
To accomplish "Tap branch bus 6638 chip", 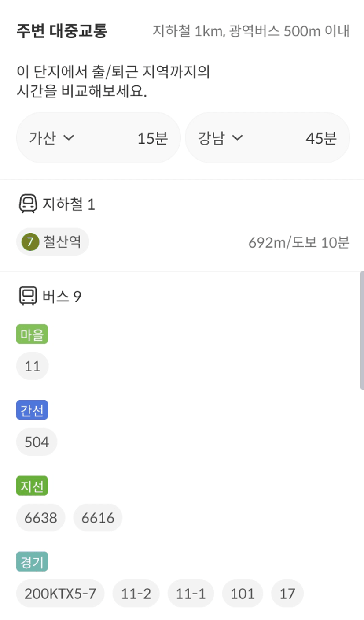I will pyautogui.click(x=40, y=518).
